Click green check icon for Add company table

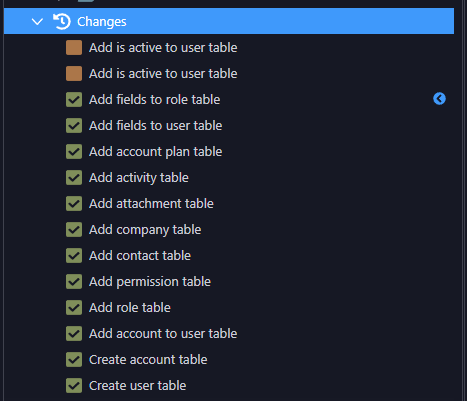click(x=74, y=229)
